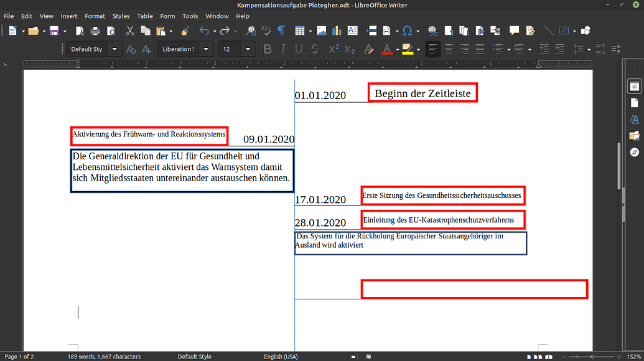
Task: Insert a hyperlink
Action: click(431, 30)
